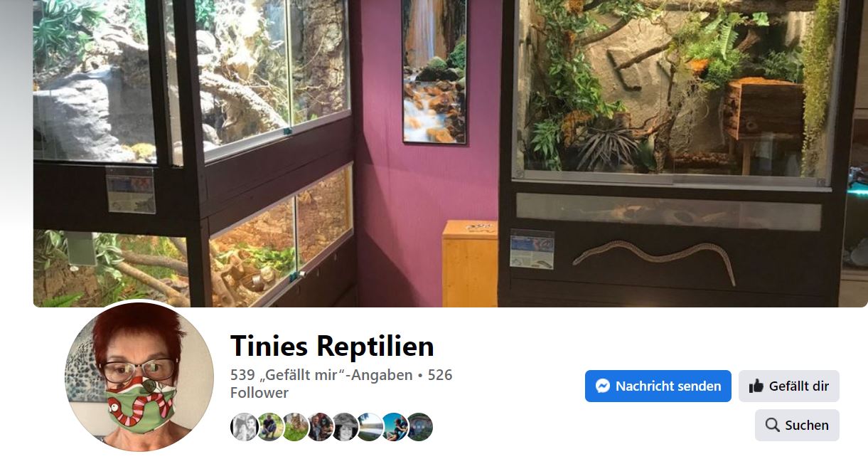The width and height of the screenshot is (868, 464).
Task: Open the follower avatar showing a lake landscape
Action: tap(370, 427)
